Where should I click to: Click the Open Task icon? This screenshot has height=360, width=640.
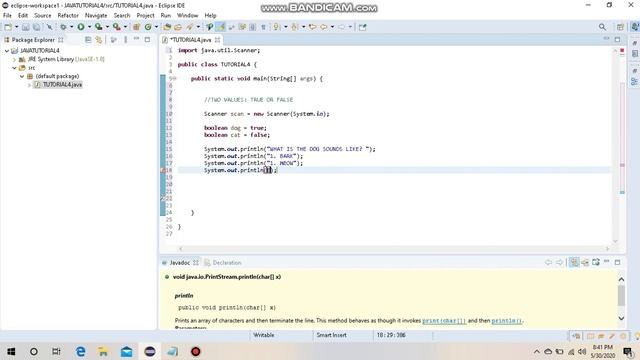coord(178,27)
